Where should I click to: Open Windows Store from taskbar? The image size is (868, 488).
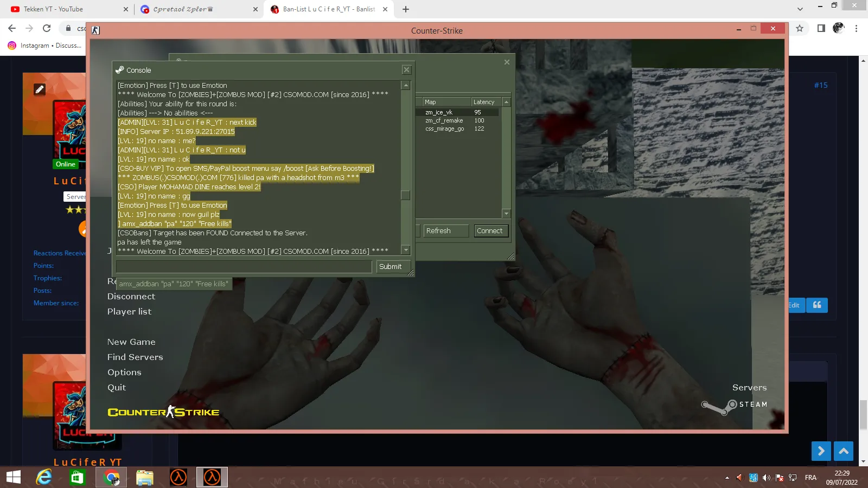[78, 477]
